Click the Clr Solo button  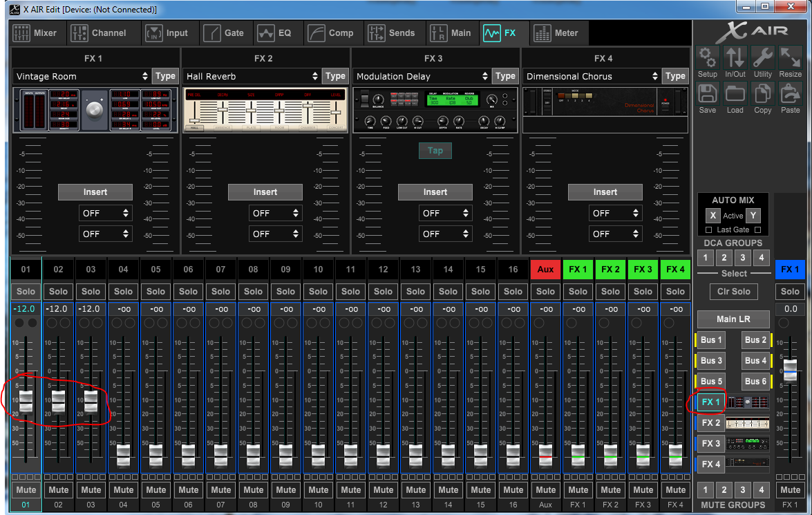733,291
